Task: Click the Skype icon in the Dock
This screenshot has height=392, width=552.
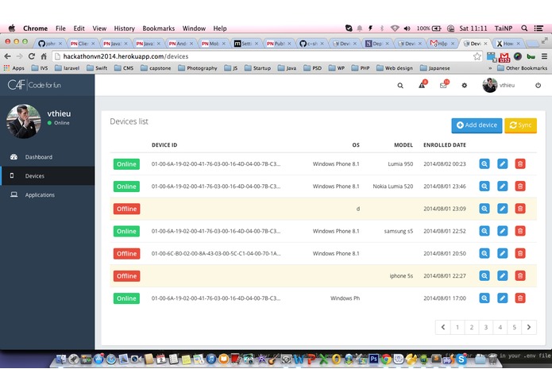Action: tap(461, 359)
